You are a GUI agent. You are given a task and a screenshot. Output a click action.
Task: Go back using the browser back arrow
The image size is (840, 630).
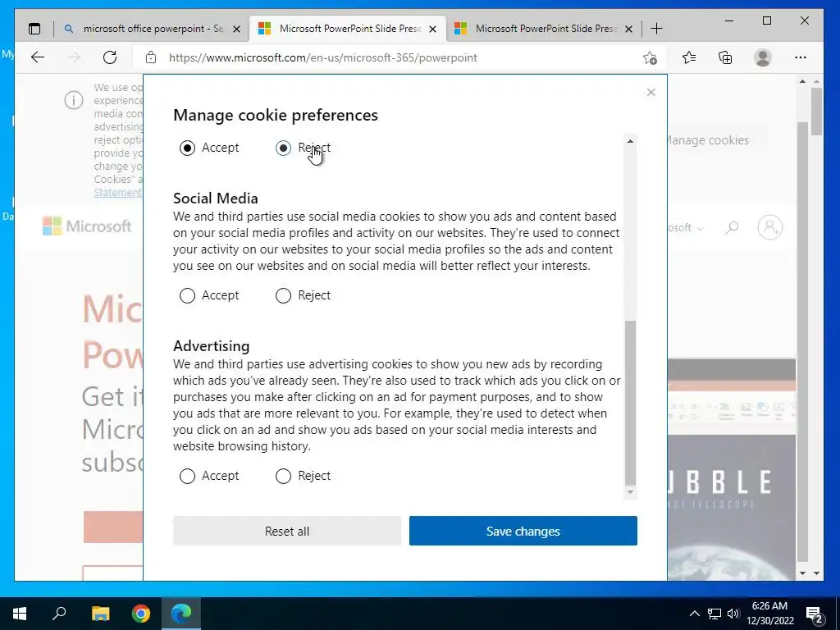point(38,57)
